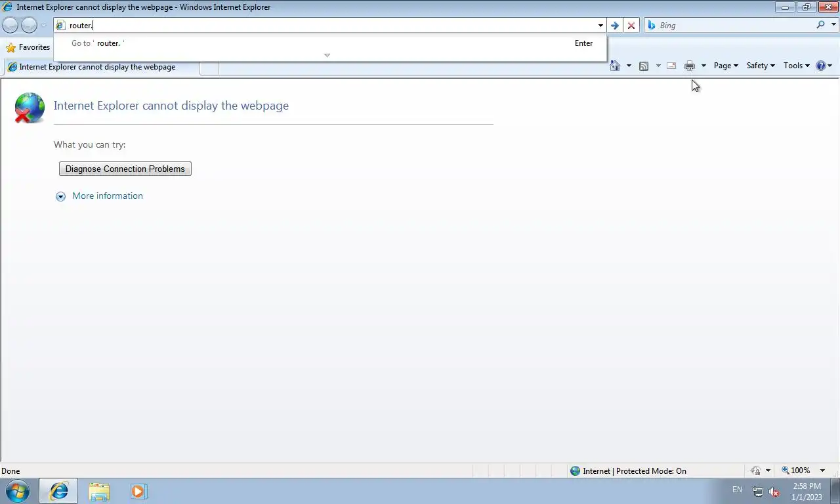
Task: Click the More information link text
Action: 108,196
